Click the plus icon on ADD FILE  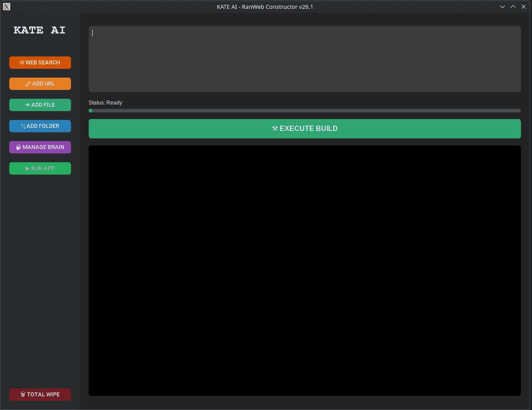pos(28,105)
